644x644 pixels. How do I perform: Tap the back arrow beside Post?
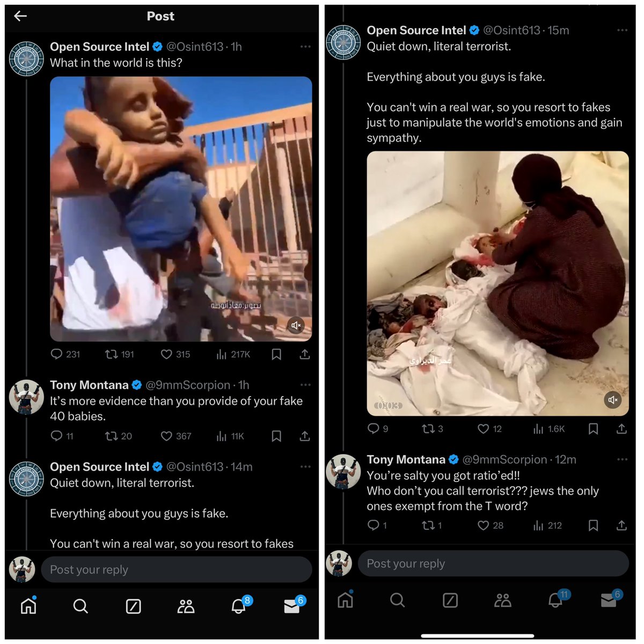click(20, 16)
